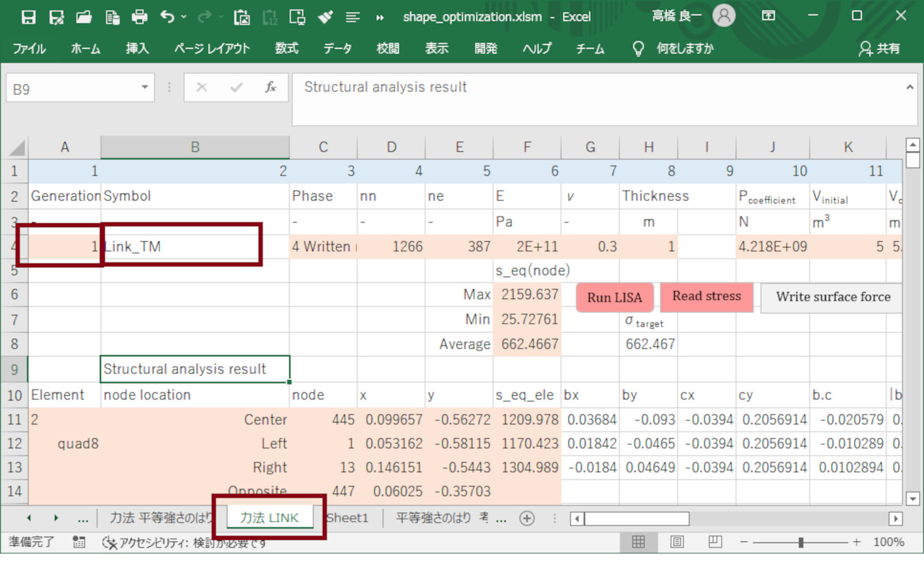
Task: Click the Open folder icon
Action: click(84, 17)
